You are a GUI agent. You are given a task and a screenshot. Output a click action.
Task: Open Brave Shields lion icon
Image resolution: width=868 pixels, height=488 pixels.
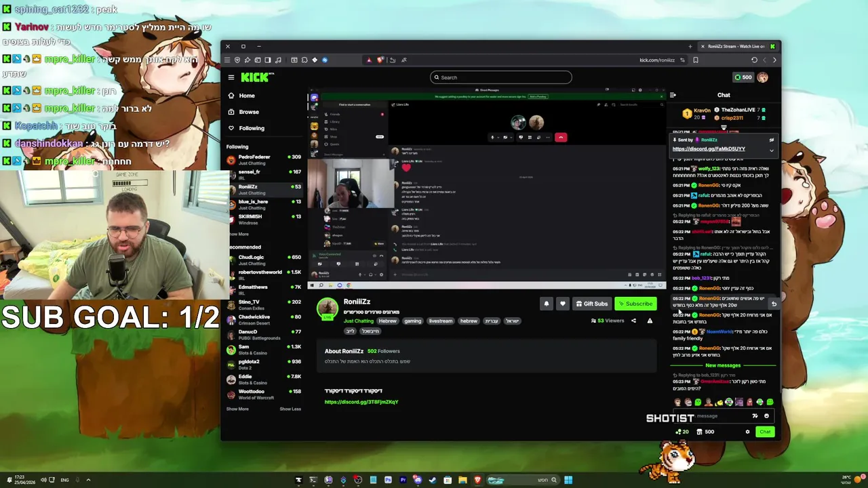(x=381, y=60)
